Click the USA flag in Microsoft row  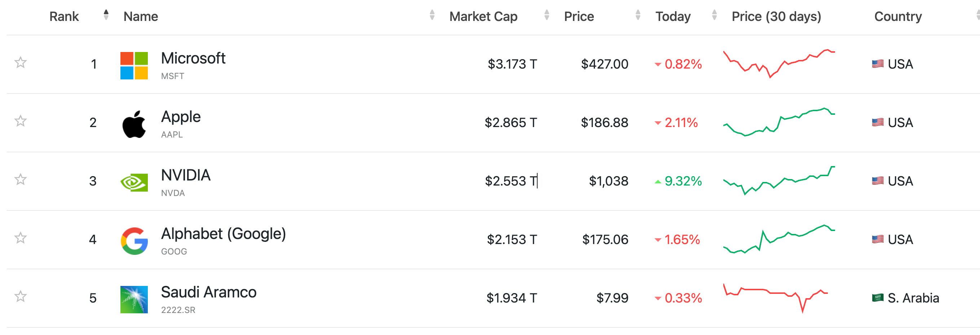pos(877,64)
